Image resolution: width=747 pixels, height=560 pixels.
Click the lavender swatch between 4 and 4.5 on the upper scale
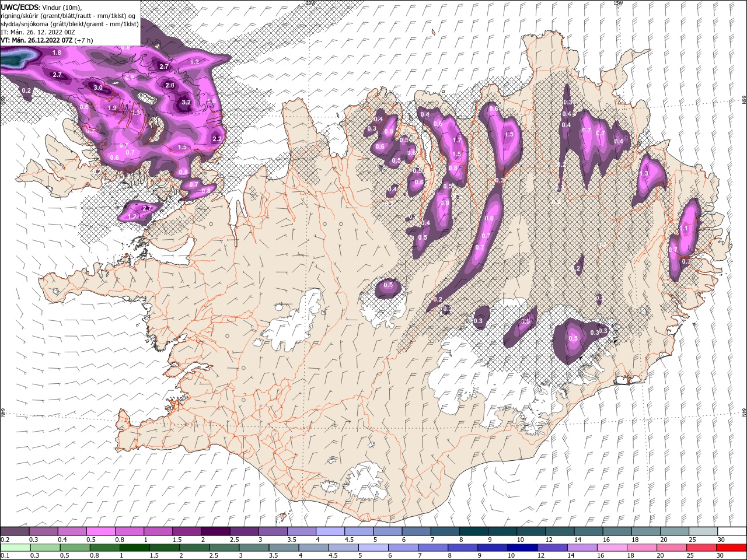(330, 531)
